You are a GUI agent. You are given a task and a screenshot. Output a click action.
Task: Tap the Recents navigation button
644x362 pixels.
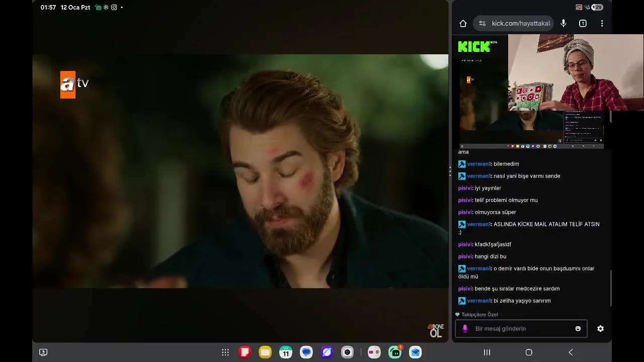point(487,352)
